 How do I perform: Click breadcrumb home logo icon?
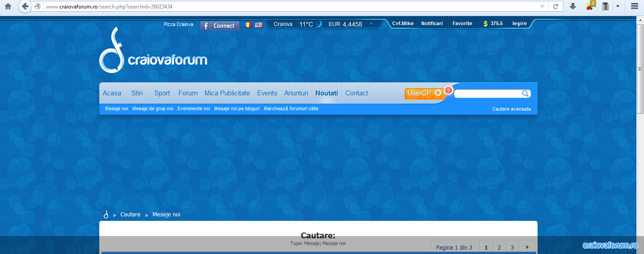[106, 215]
